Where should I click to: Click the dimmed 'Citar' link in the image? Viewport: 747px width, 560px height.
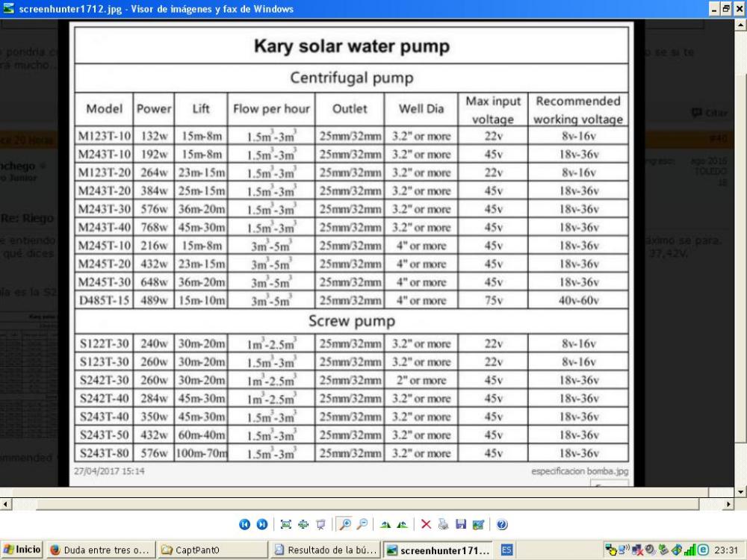(x=710, y=113)
